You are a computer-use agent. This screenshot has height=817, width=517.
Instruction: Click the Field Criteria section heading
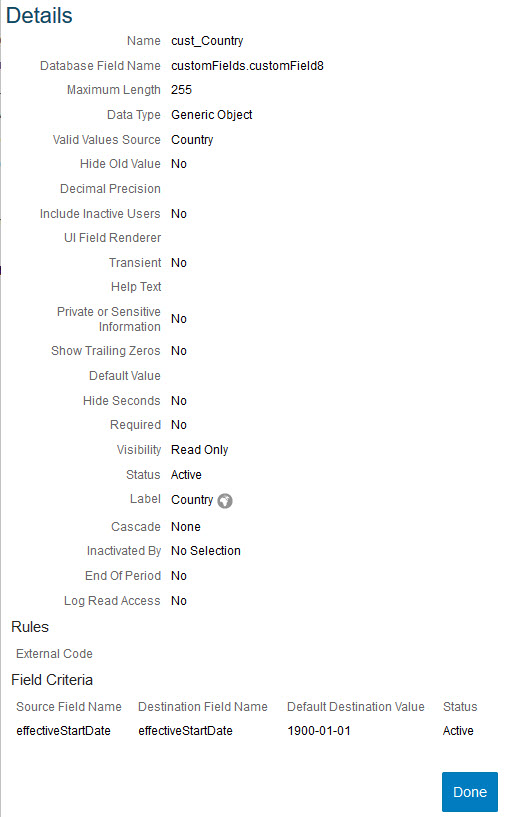tap(52, 680)
